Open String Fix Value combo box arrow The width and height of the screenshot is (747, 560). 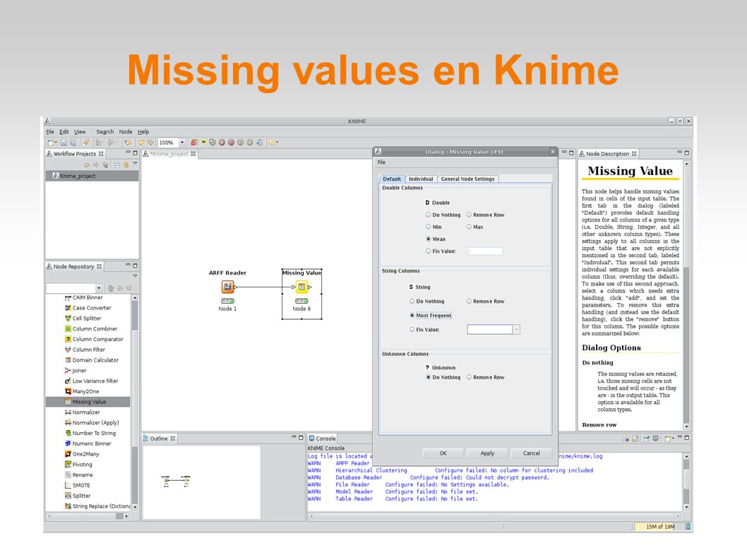[516, 329]
